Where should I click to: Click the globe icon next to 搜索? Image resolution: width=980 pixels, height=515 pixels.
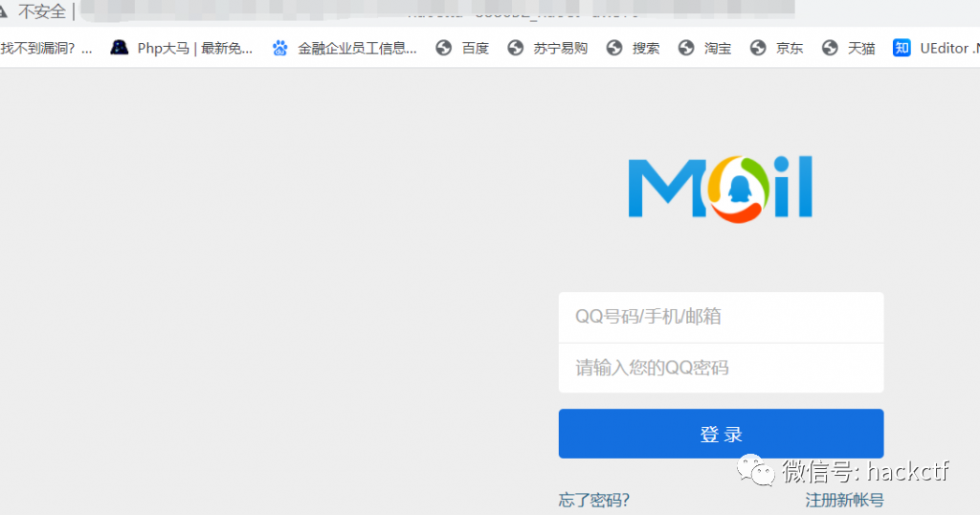(x=614, y=48)
